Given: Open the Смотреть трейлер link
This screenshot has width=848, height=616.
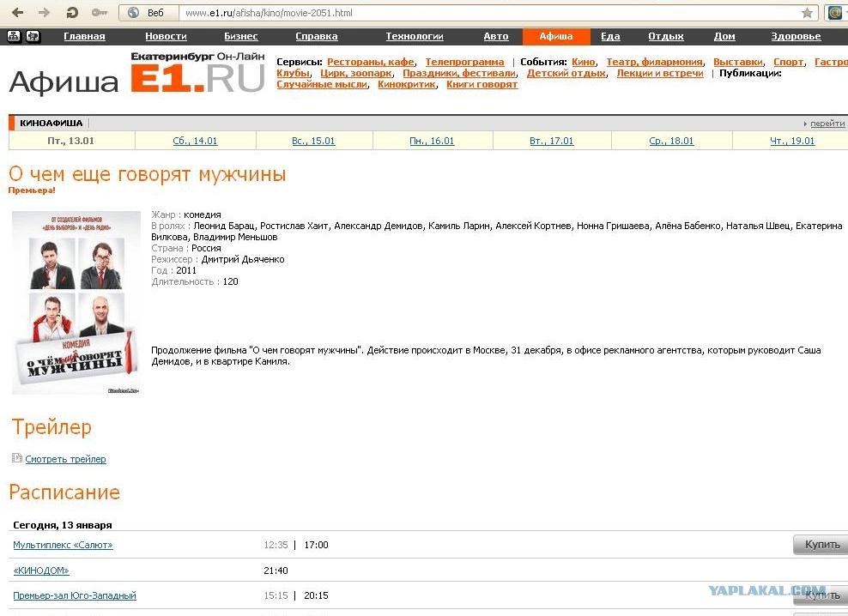Looking at the screenshot, I should tap(65, 459).
